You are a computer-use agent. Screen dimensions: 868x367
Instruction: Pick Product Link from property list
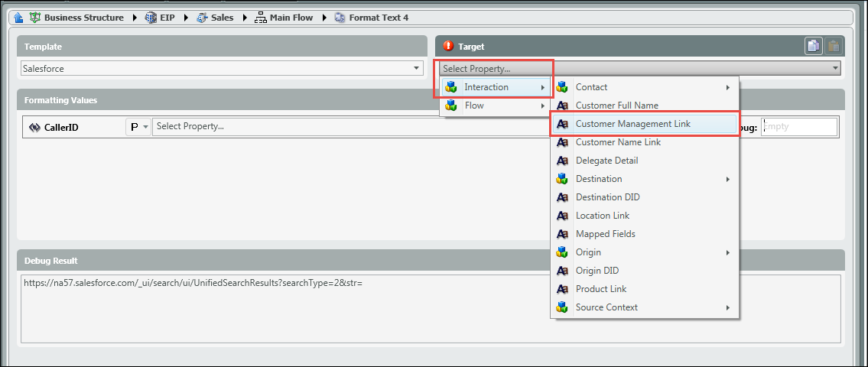click(600, 289)
